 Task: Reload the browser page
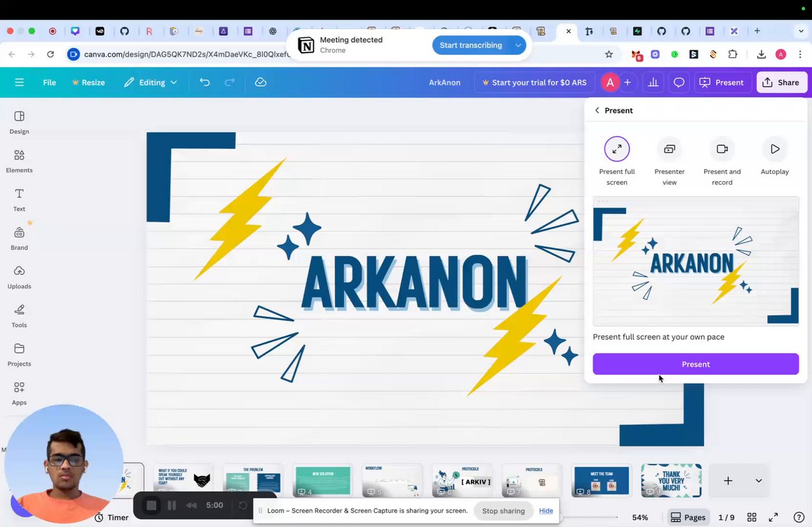(x=50, y=55)
